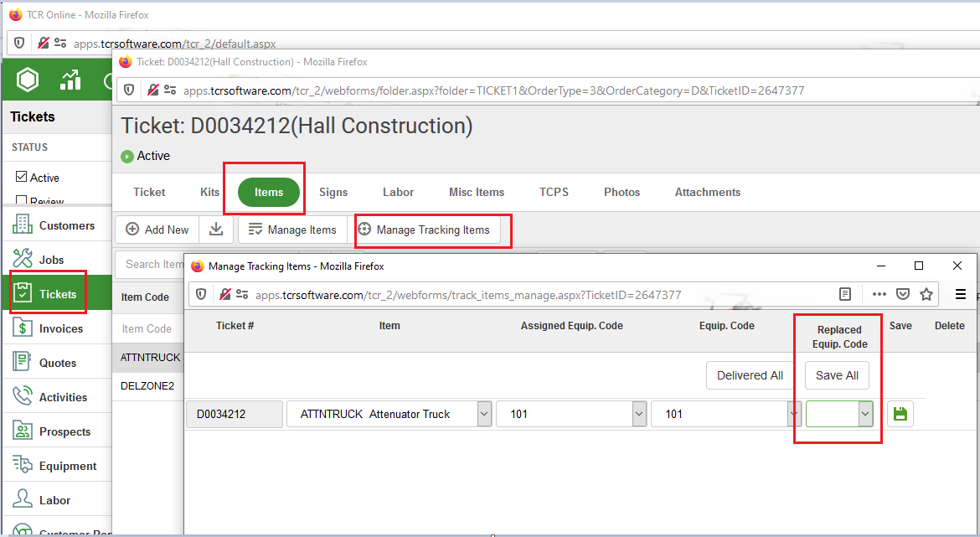This screenshot has height=537, width=980.
Task: Toggle the Active status checkbox
Action: click(21, 177)
